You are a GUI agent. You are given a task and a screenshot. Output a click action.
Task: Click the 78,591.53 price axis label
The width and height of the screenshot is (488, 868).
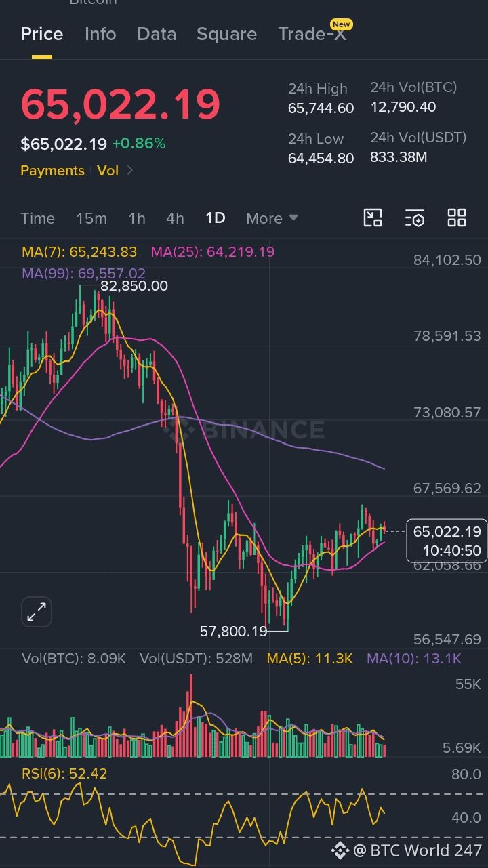tap(447, 336)
